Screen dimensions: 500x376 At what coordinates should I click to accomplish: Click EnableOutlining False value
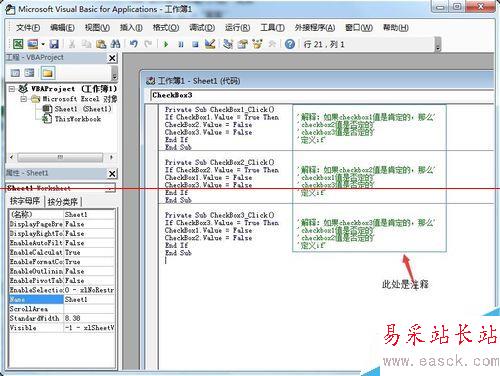[89, 271]
